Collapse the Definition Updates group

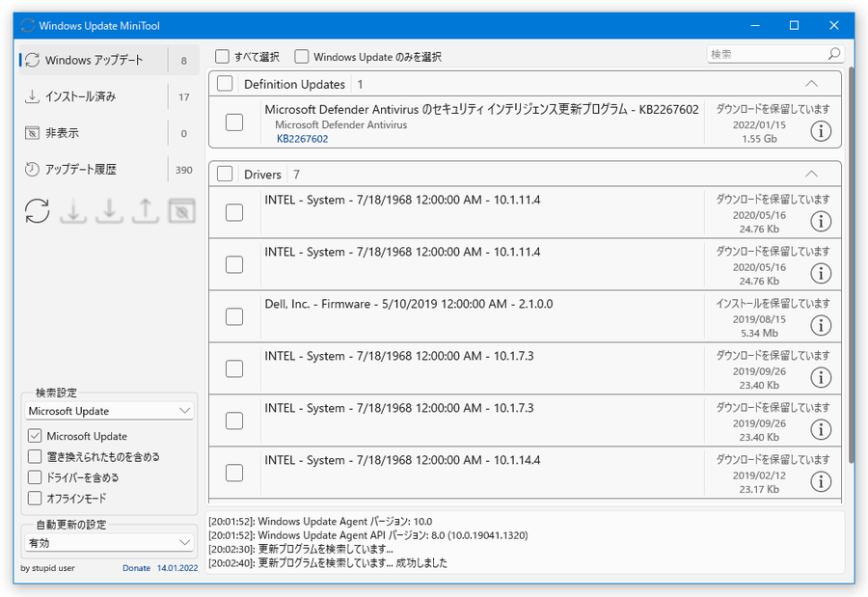[x=811, y=84]
